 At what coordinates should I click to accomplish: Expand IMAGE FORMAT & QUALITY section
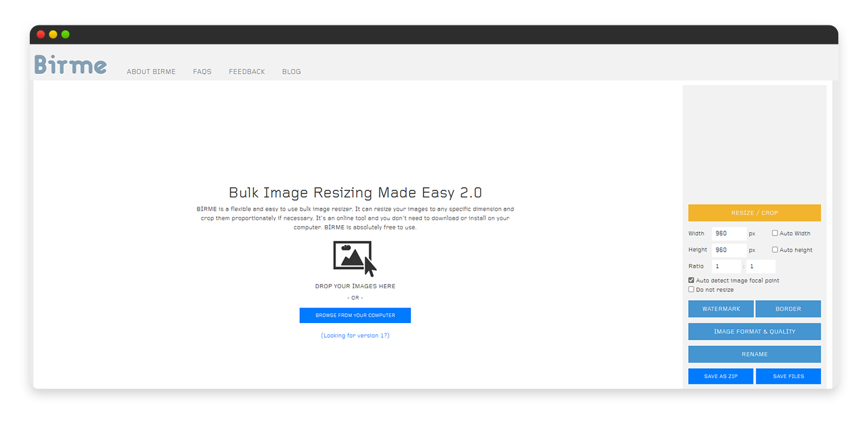tap(755, 332)
